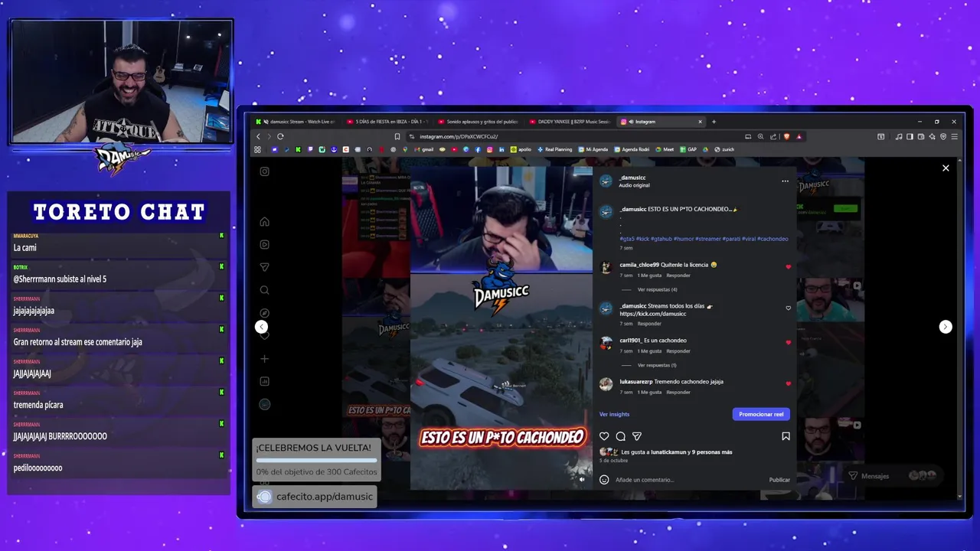Toggle heart on lukasuarezrp comment
Viewport: 980px width, 551px height.
pyautogui.click(x=788, y=384)
